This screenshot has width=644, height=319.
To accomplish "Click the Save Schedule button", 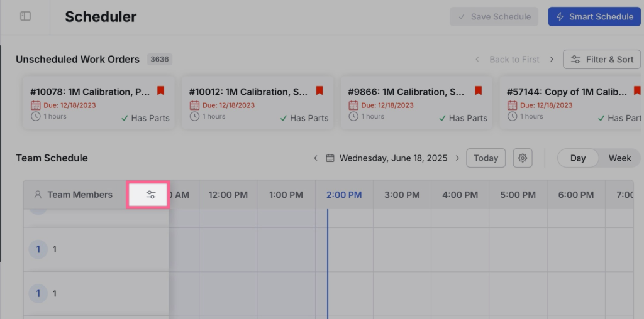I will tap(494, 17).
